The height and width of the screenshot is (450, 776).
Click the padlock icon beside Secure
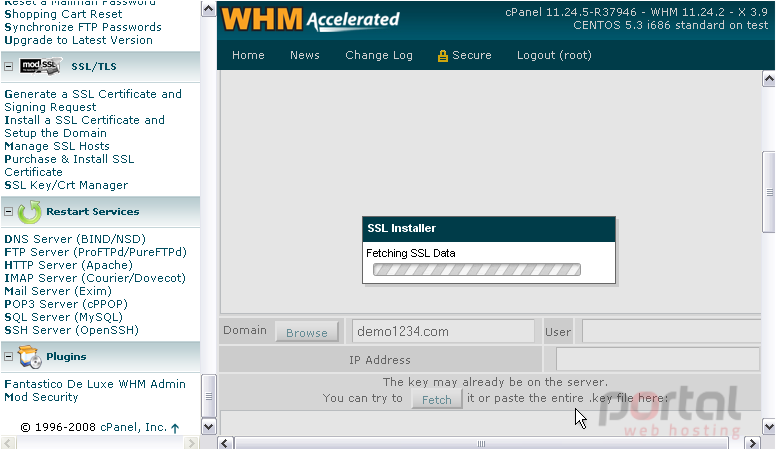442,55
